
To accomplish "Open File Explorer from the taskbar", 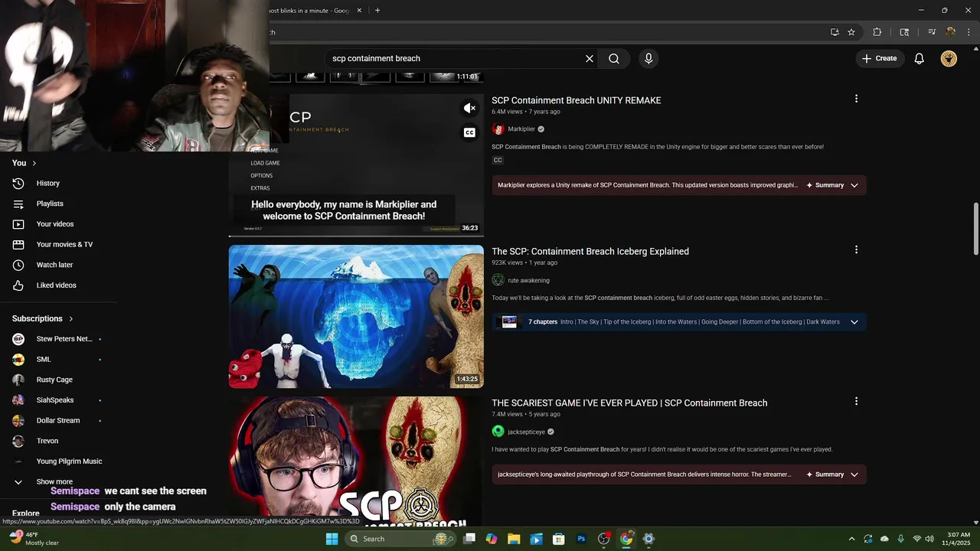I will coord(514,539).
